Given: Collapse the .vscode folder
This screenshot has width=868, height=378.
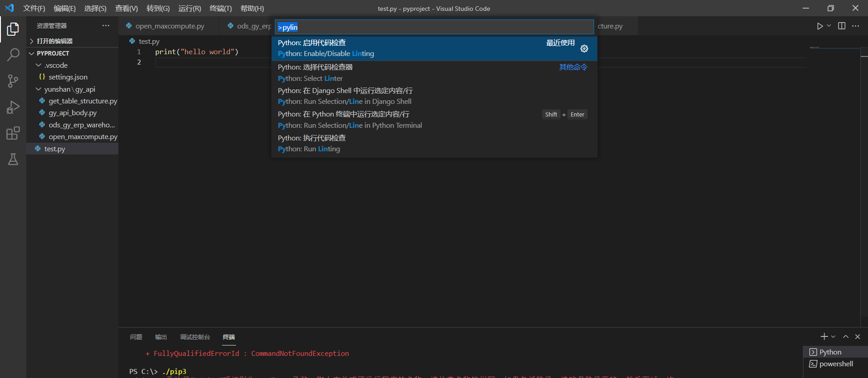Looking at the screenshot, I should (x=72, y=65).
